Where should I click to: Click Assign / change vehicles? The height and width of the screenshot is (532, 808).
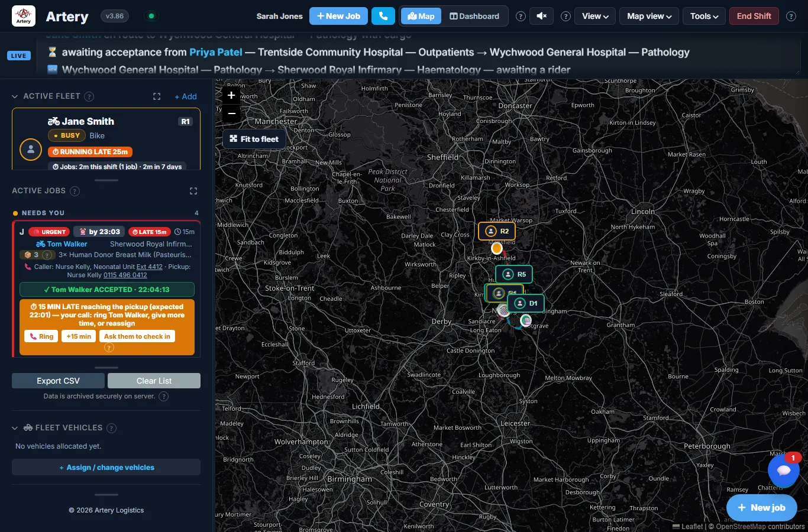[x=106, y=467]
